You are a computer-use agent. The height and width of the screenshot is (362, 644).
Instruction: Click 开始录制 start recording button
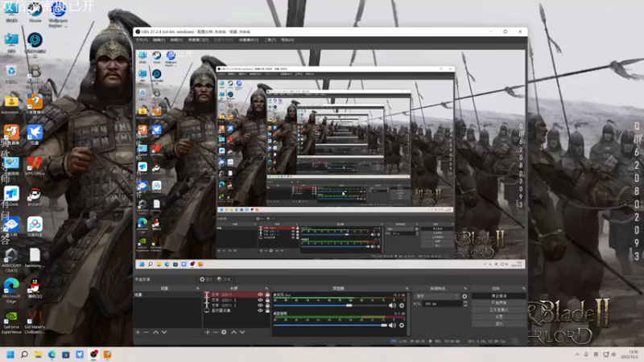coord(499,303)
